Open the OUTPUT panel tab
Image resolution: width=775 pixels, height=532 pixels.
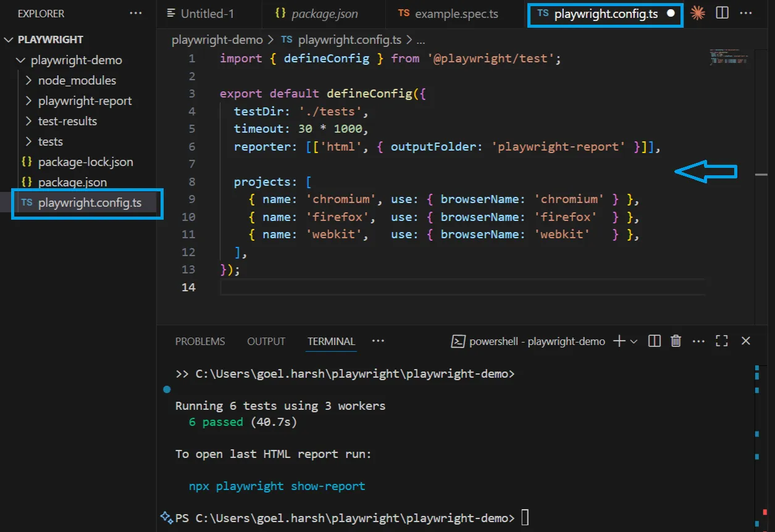click(x=266, y=341)
